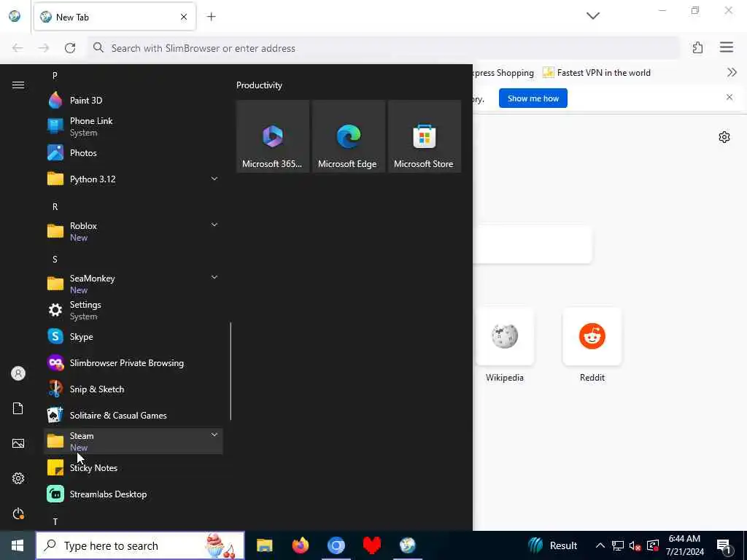Expand the Roblox folder
The height and width of the screenshot is (560, 747).
click(x=133, y=231)
